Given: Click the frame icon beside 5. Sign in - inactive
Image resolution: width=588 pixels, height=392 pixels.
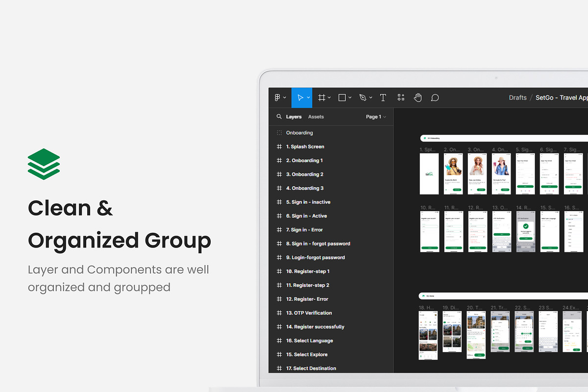Looking at the screenshot, I should pos(279,202).
